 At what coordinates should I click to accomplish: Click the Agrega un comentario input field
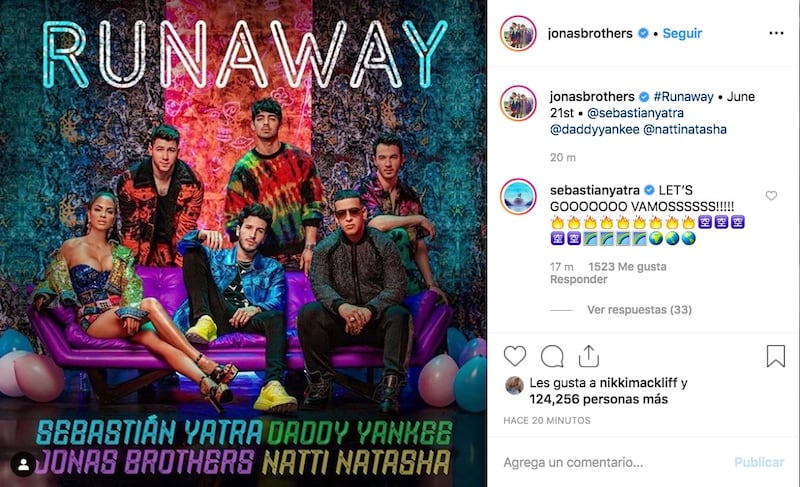[x=612, y=463]
